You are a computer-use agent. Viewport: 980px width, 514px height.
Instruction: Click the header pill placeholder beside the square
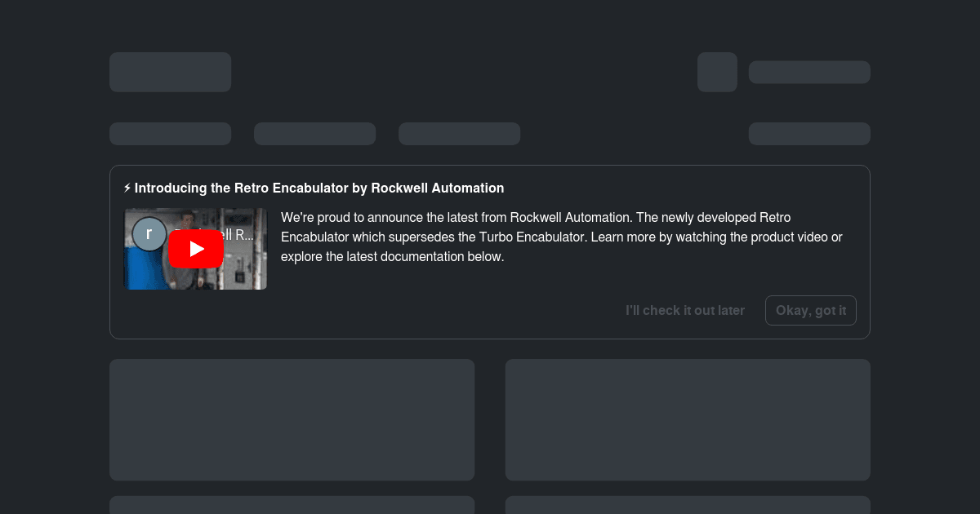pyautogui.click(x=809, y=73)
